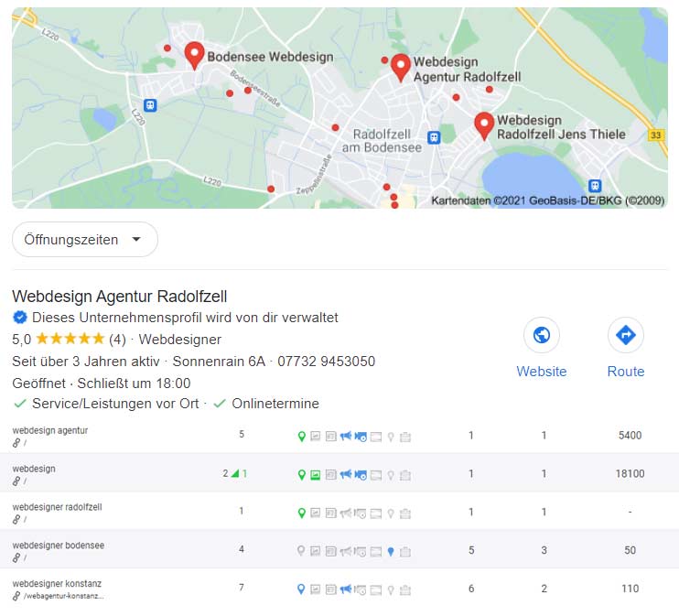Click the green pin in webdesigner radolfzell row
The height and width of the screenshot is (616, 679).
302,513
